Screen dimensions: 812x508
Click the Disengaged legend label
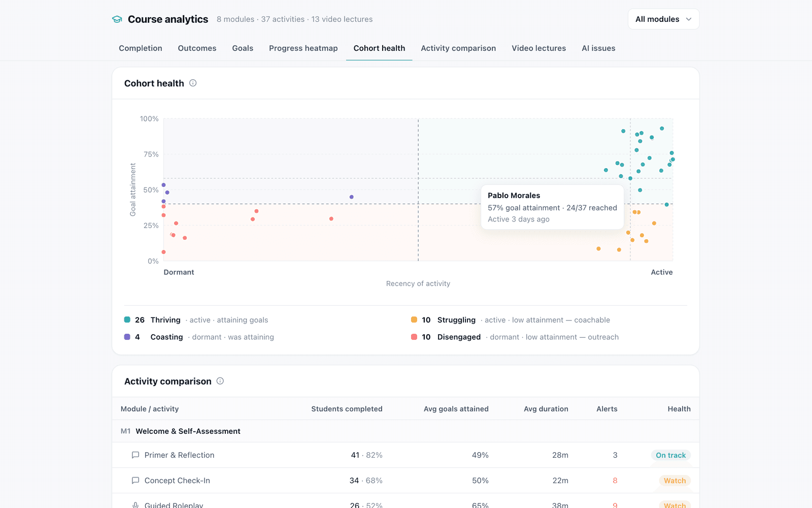pos(459,337)
